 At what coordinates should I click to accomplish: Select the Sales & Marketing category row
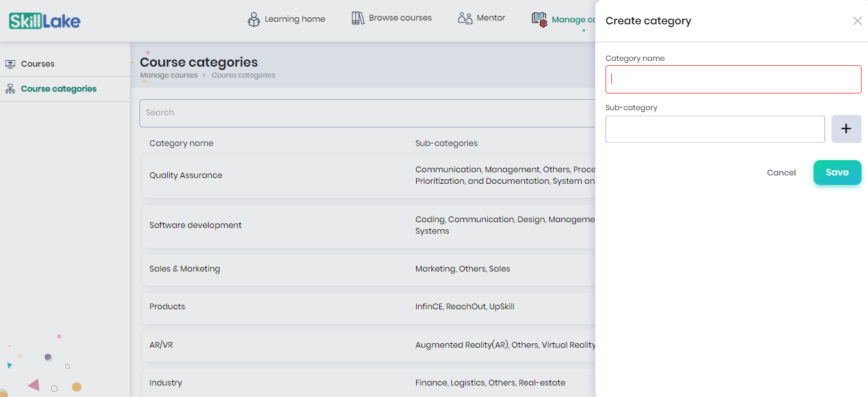pos(184,269)
